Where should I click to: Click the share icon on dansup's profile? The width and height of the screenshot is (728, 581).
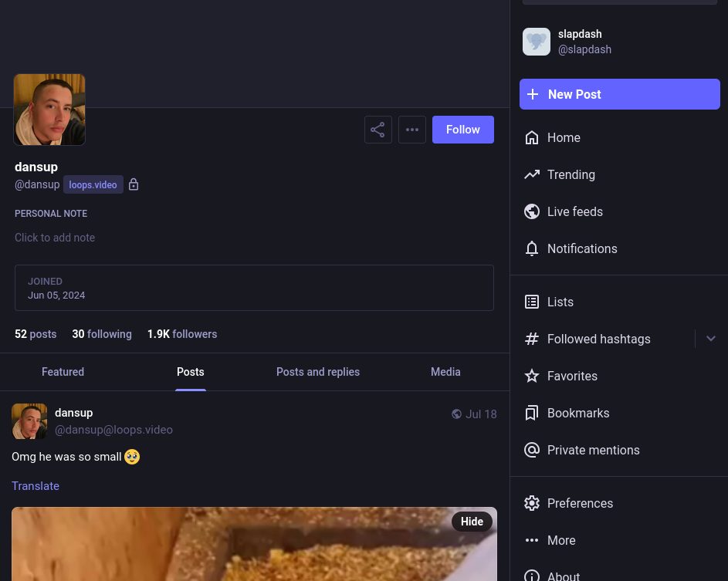(378, 130)
